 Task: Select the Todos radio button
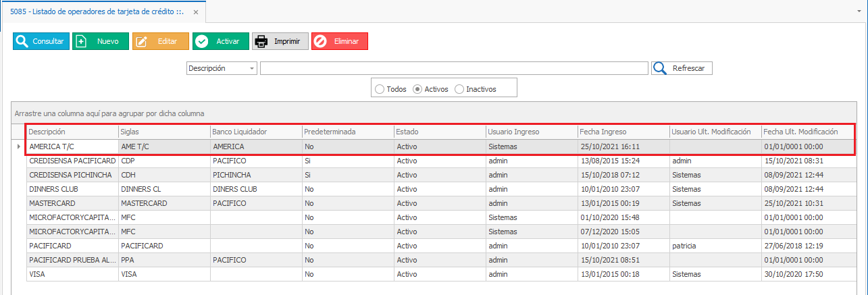380,88
